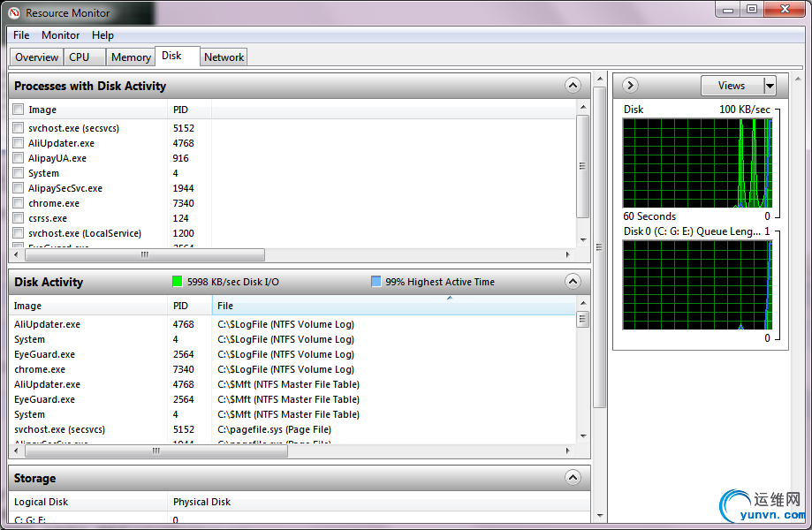812x530 pixels.
Task: Sort Disk Activity by File column
Action: point(393,306)
